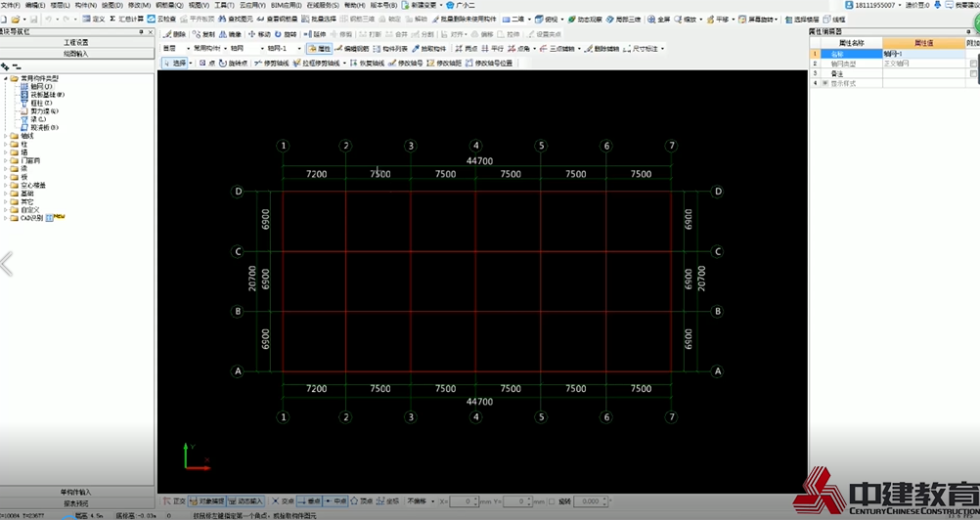
Task: Select the 延伸 extend tool
Action: click(314, 34)
